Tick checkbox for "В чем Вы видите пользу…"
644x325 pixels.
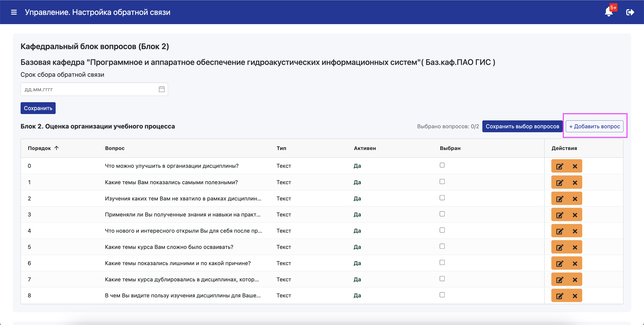click(442, 295)
